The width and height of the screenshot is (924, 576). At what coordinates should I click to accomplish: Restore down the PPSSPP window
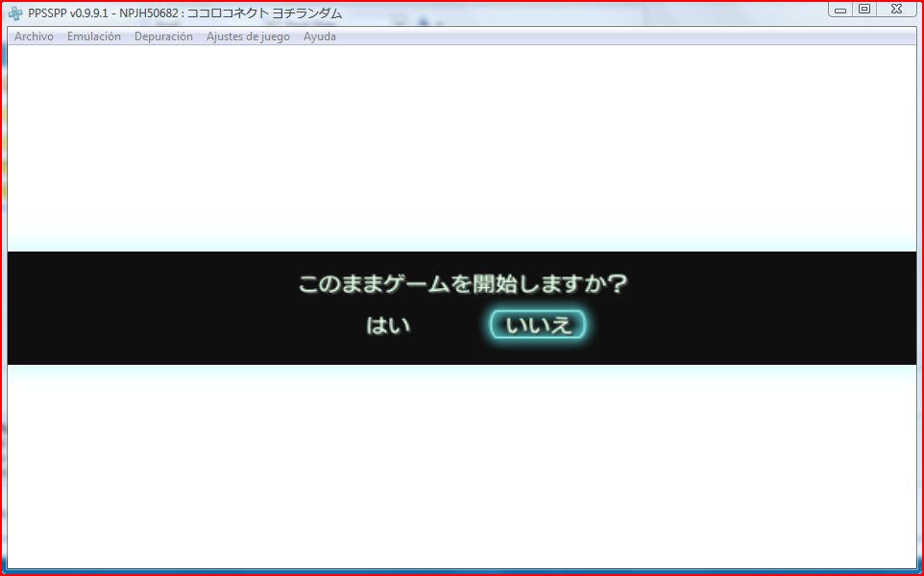pyautogui.click(x=864, y=10)
